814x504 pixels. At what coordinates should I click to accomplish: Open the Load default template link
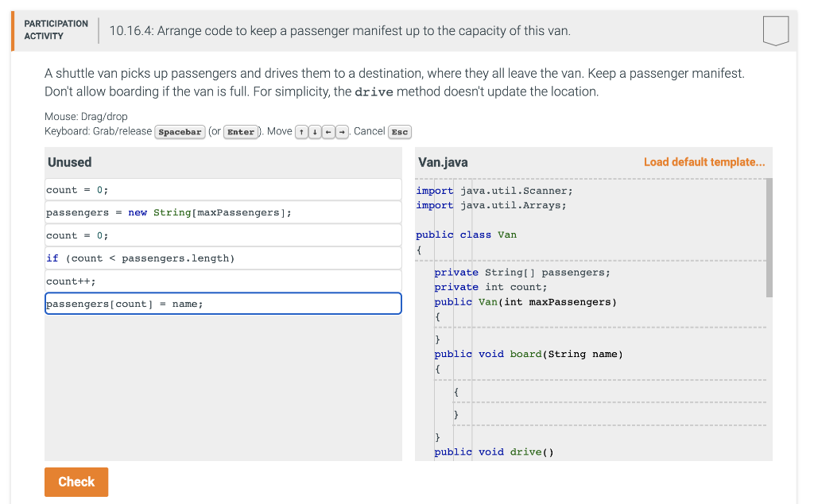pyautogui.click(x=704, y=162)
